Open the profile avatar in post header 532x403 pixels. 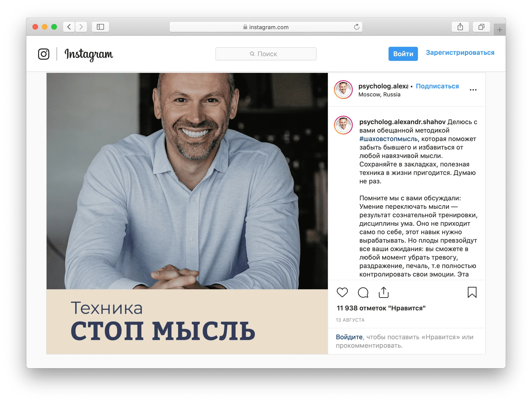(343, 89)
